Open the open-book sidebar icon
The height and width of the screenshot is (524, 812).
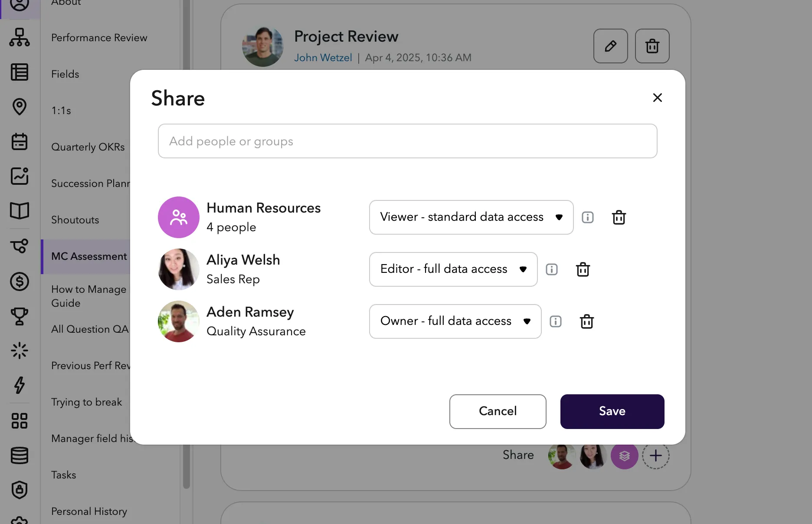pyautogui.click(x=20, y=211)
